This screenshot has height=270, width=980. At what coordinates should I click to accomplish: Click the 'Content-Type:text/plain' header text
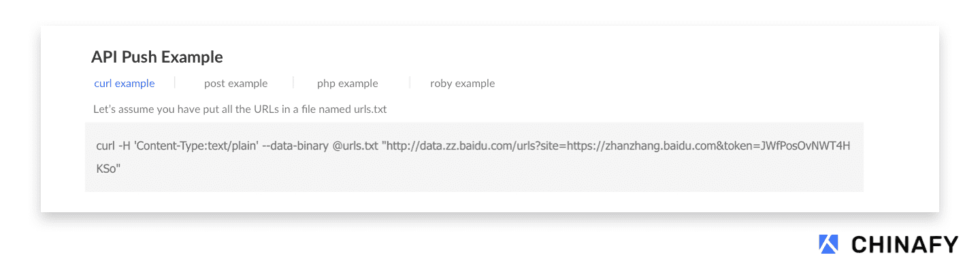(x=195, y=146)
